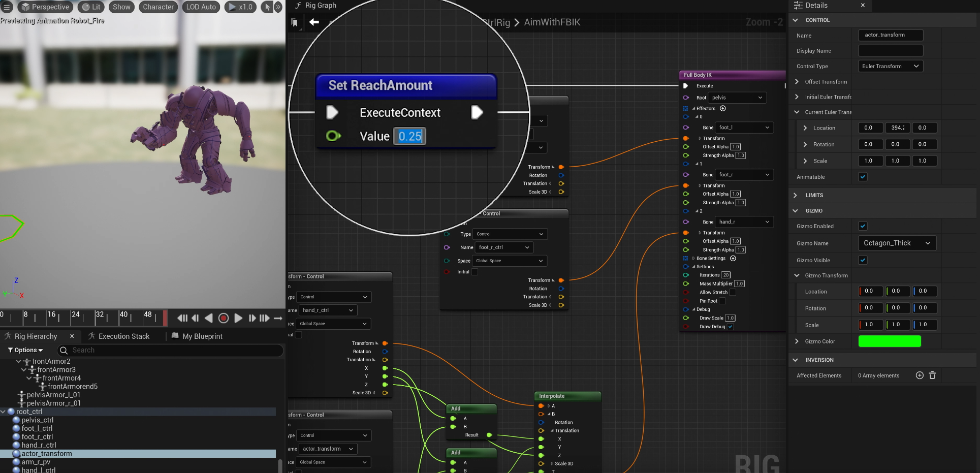Play the animation forward
Image resolution: width=980 pixels, height=473 pixels.
(238, 318)
